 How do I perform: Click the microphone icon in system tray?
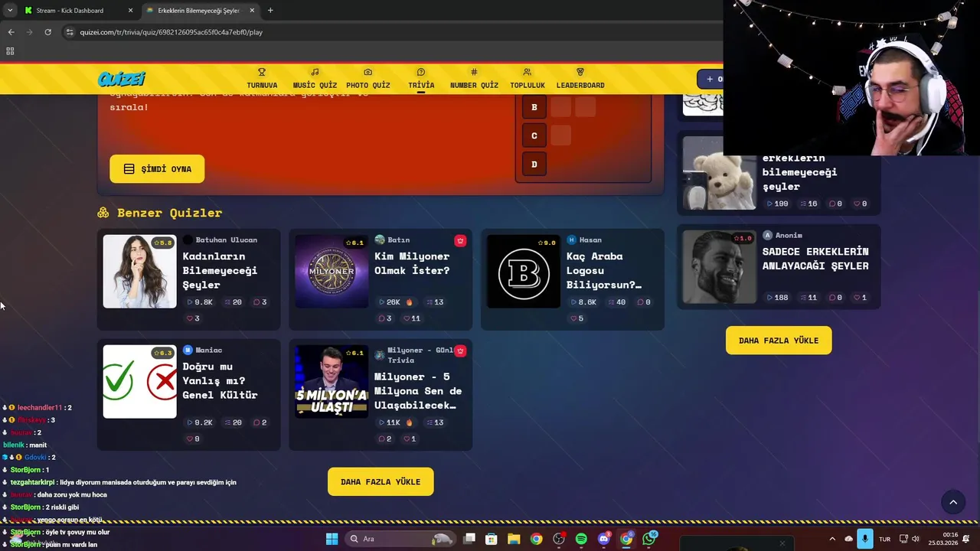click(865, 539)
